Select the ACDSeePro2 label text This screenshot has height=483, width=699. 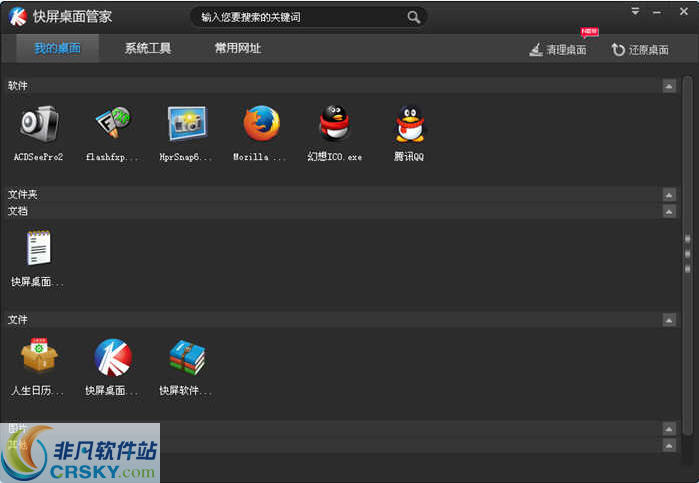38,157
